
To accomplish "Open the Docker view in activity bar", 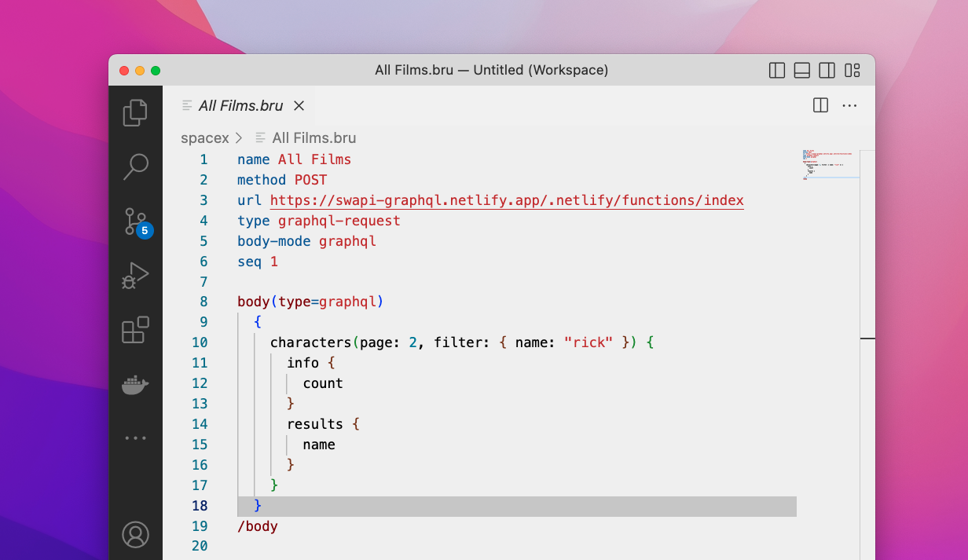I will (135, 385).
